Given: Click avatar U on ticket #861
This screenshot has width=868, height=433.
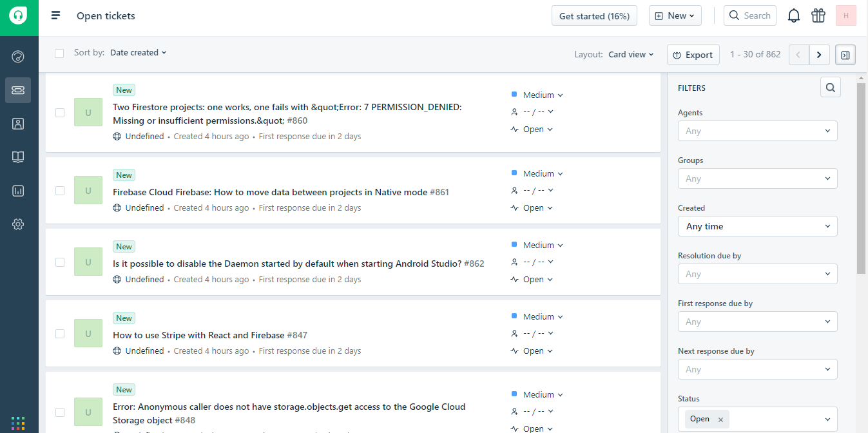Looking at the screenshot, I should 88,190.
